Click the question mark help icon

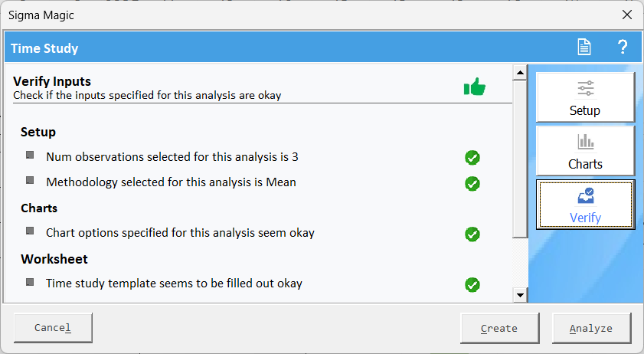tap(623, 47)
